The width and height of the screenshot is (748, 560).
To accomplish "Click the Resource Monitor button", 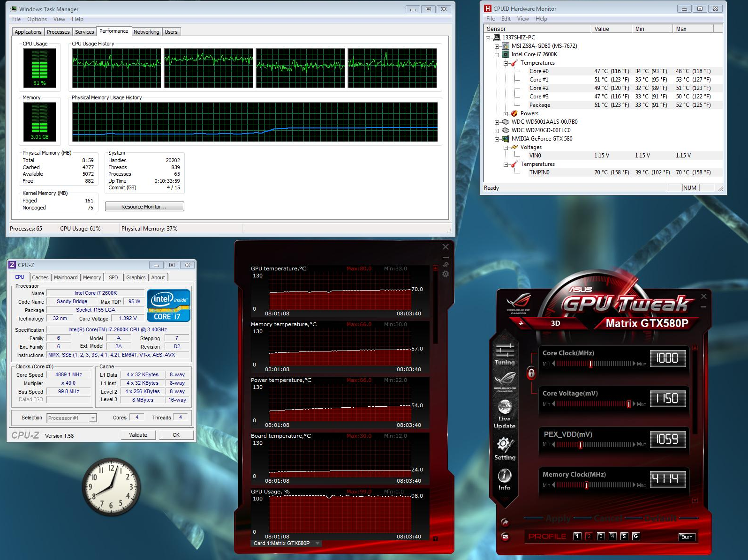I will [144, 207].
